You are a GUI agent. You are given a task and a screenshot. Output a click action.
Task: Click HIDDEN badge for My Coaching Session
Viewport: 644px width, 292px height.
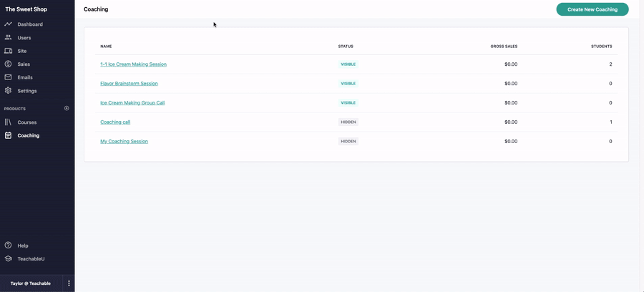pyautogui.click(x=348, y=141)
